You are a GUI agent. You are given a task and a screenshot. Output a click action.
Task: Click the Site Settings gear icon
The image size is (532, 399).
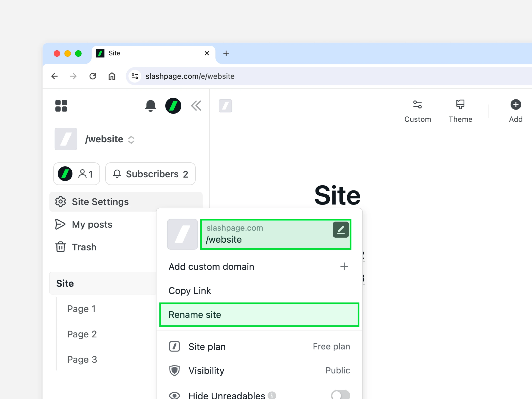(x=60, y=202)
